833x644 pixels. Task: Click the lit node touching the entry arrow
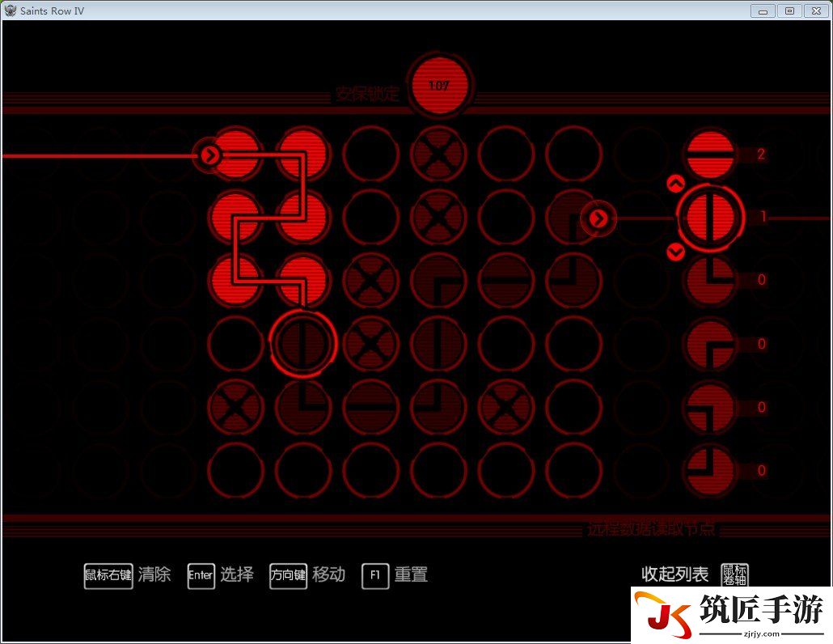click(237, 155)
